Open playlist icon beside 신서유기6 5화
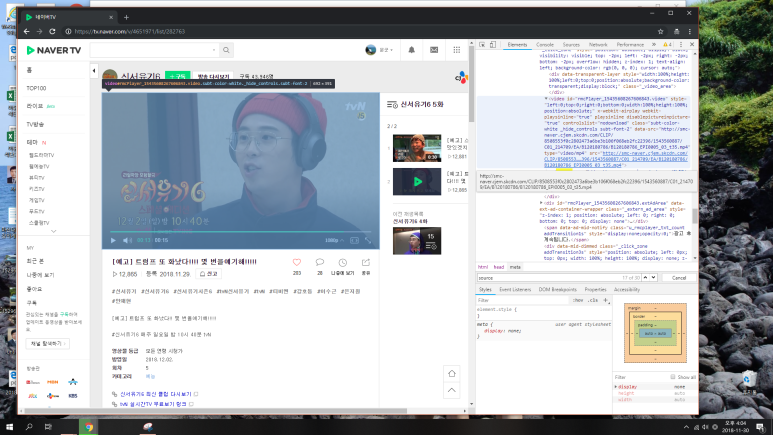773x435 pixels. 392,105
